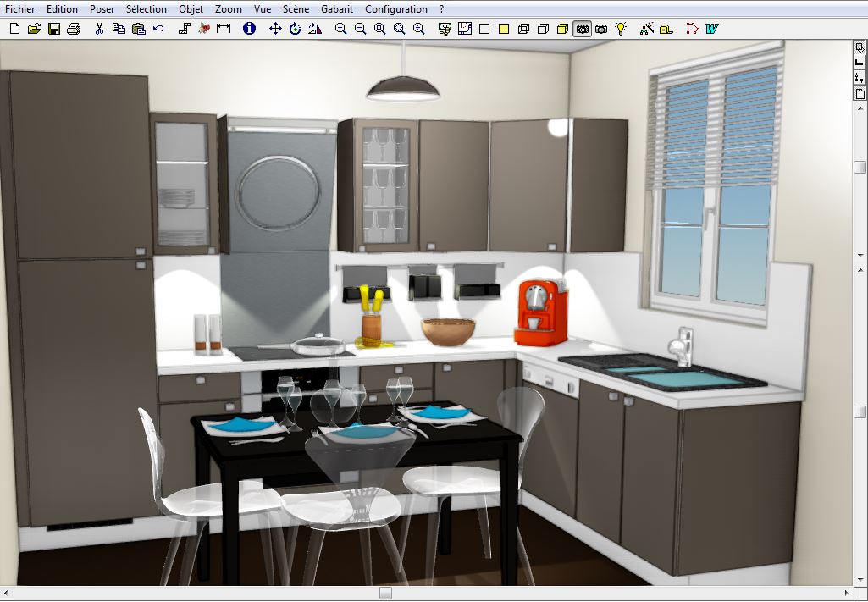Screen dimensions: 868x602
Task: Click the Zoom in magnifier
Action: point(340,29)
